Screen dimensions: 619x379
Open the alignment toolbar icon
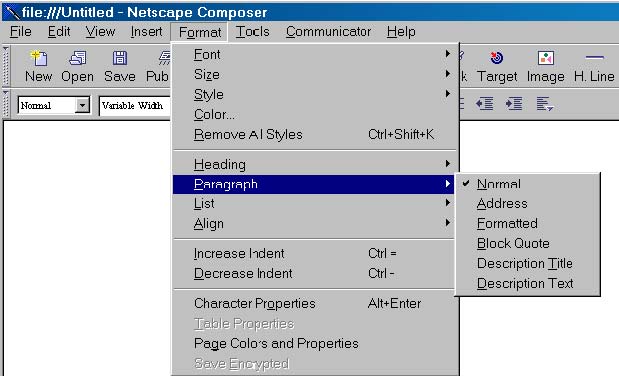pos(544,104)
